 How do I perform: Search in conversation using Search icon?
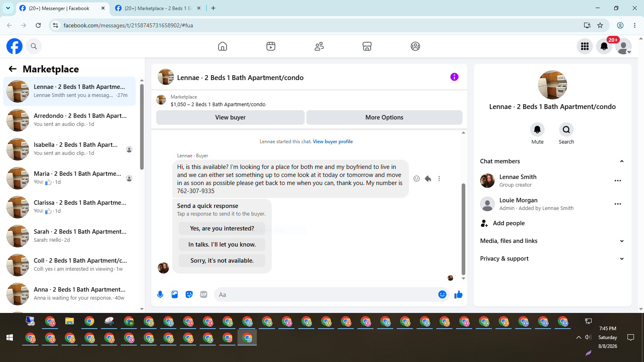(566, 130)
